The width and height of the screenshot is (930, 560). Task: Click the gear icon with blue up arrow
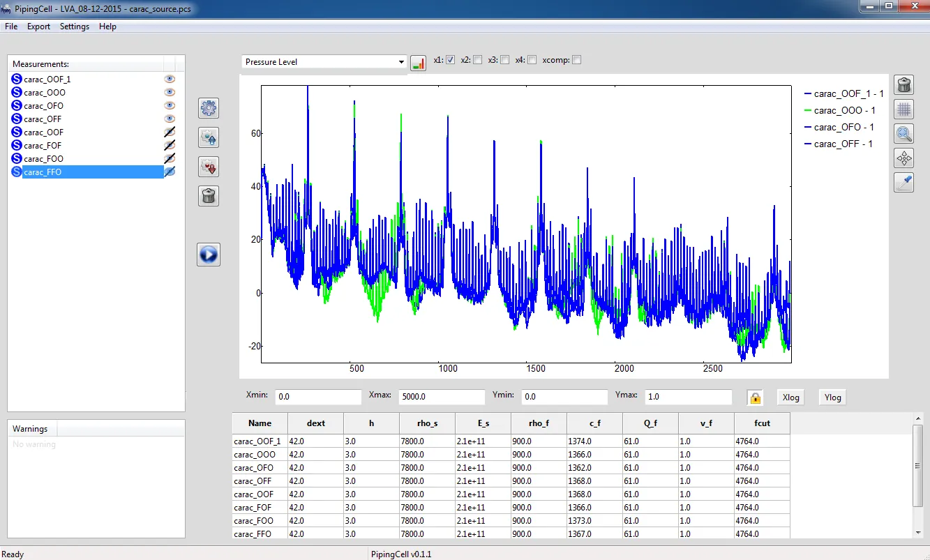point(208,137)
